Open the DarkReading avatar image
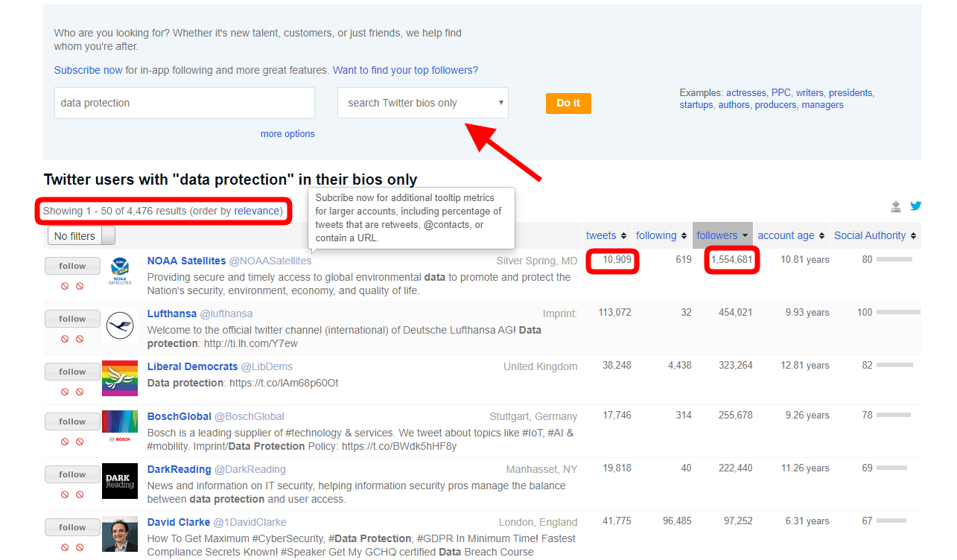 [x=120, y=480]
